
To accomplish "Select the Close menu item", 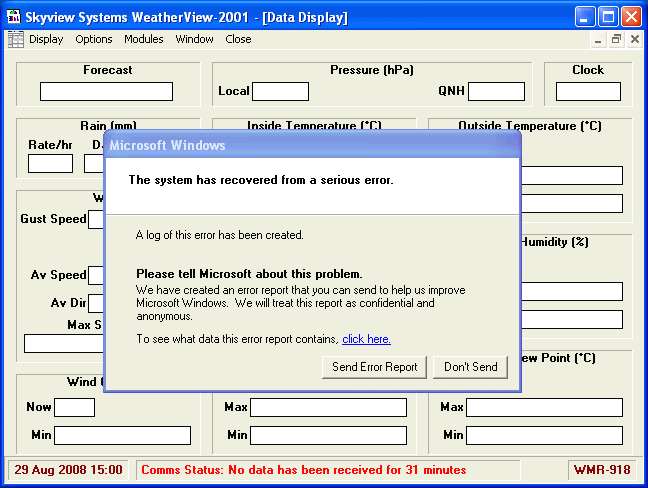I will pyautogui.click(x=238, y=39).
